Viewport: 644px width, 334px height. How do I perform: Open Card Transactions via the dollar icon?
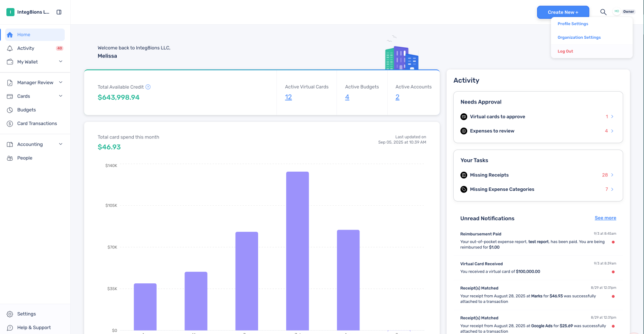(10, 124)
